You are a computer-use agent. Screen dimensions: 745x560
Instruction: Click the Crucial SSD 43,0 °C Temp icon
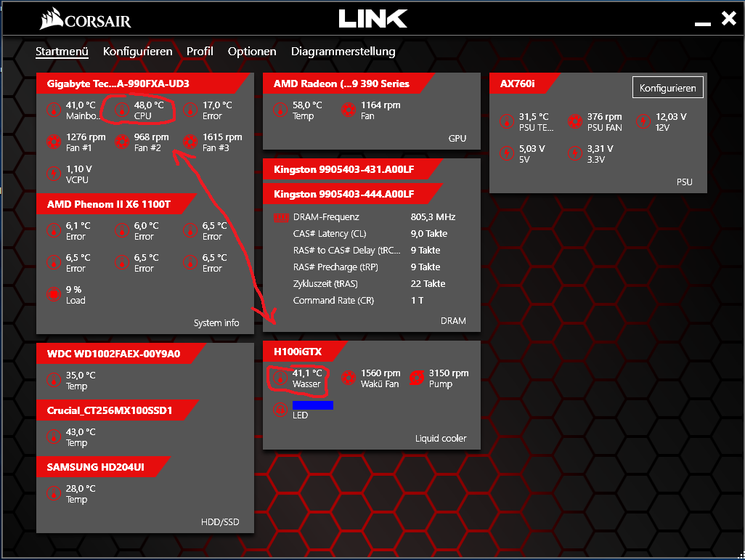tap(53, 437)
